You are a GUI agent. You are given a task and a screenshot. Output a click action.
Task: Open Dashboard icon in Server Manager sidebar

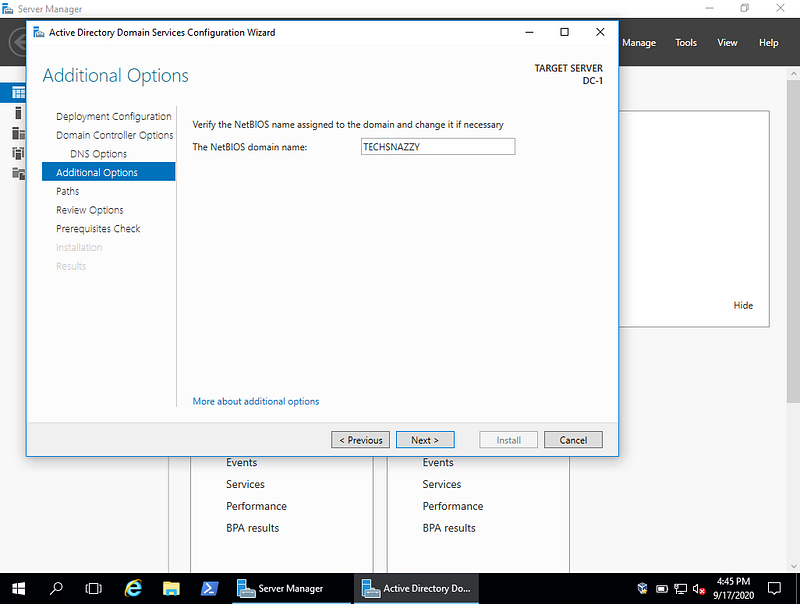[18, 93]
